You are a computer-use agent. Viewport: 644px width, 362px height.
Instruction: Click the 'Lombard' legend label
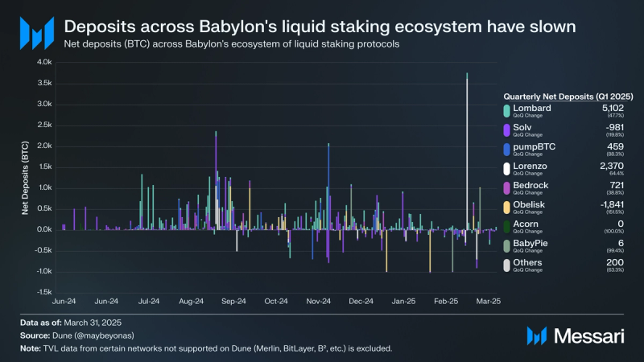coord(532,108)
